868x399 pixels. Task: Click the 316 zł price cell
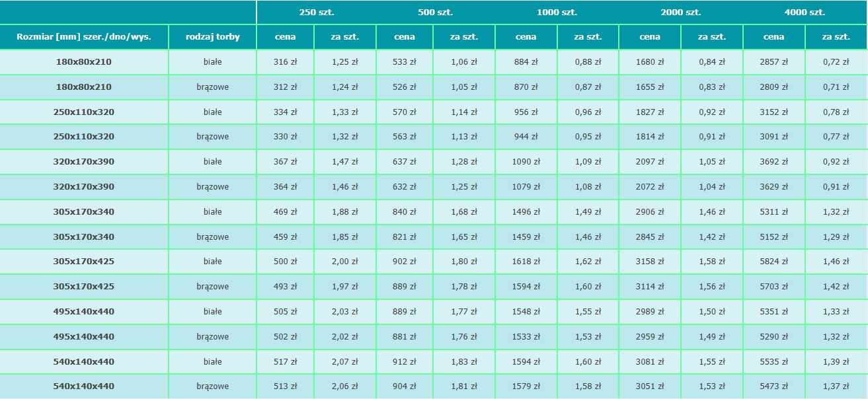285,62
